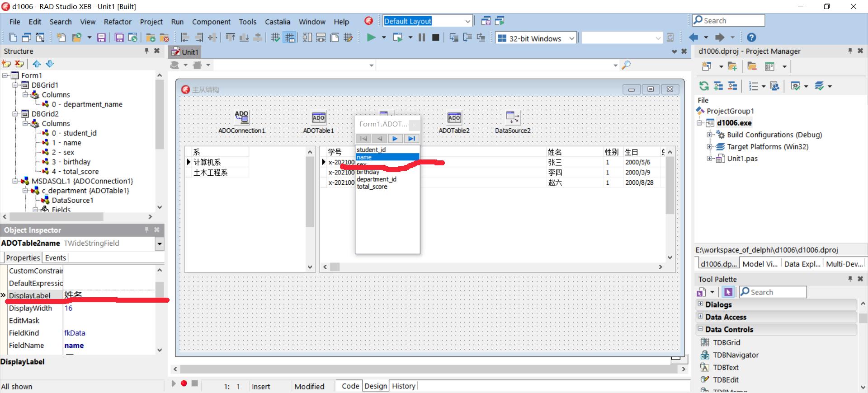The image size is (868, 393).
Task: Switch to the History tab
Action: coord(404,386)
